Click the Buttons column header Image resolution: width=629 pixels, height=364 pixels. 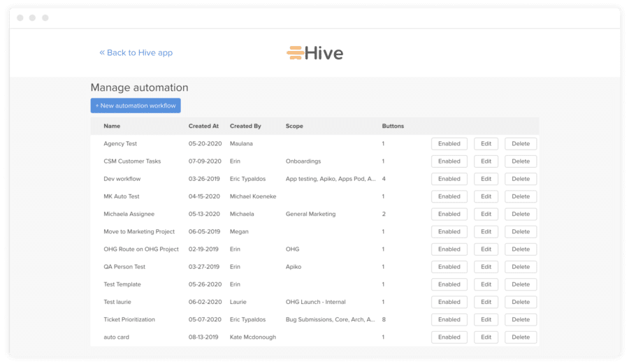393,126
